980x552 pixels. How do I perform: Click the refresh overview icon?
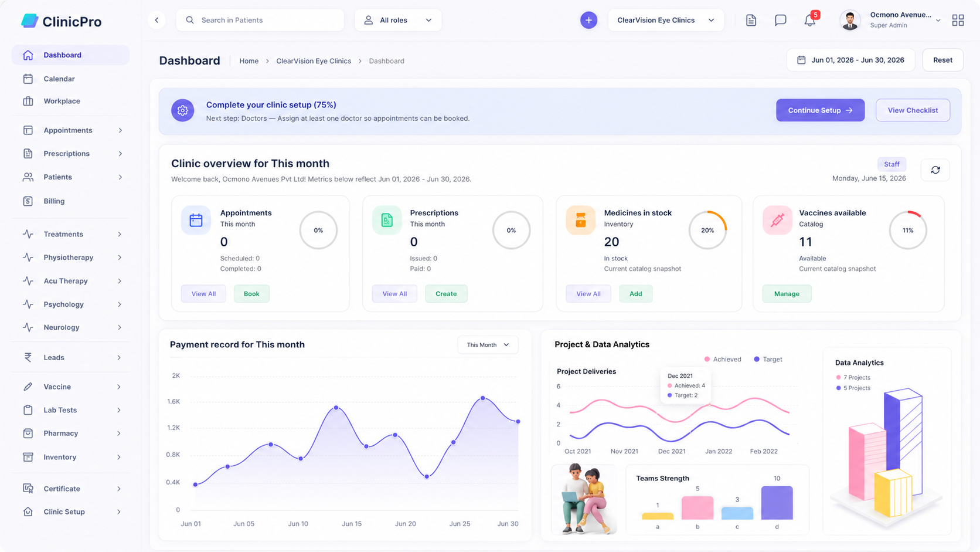935,170
